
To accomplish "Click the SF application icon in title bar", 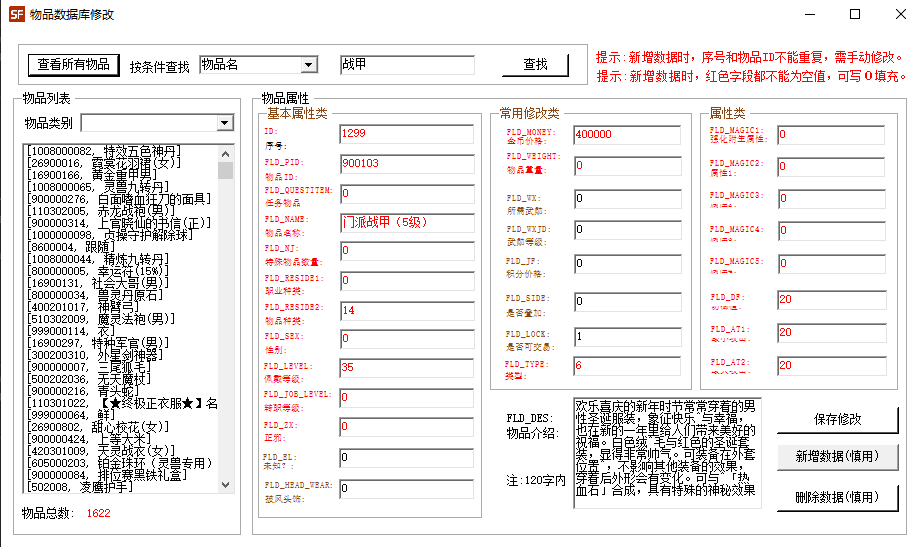I will point(16,15).
